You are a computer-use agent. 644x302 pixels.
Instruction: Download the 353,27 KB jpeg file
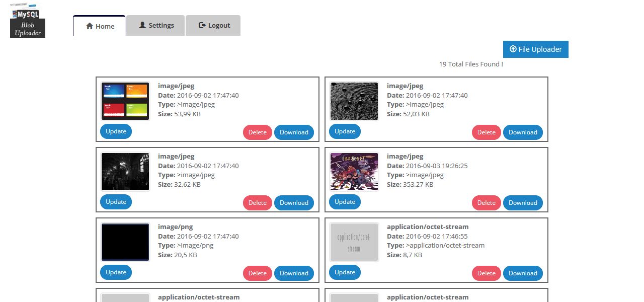point(523,203)
